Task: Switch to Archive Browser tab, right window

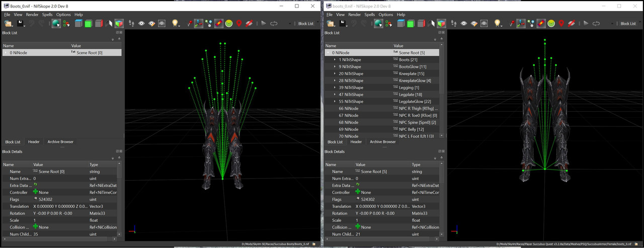Action: pyautogui.click(x=383, y=142)
